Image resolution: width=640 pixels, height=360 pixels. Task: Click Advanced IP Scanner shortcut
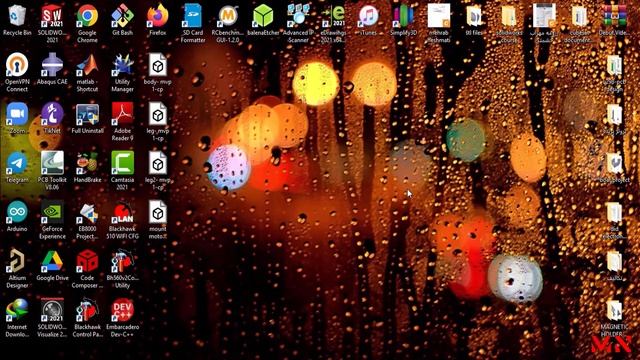point(298,16)
